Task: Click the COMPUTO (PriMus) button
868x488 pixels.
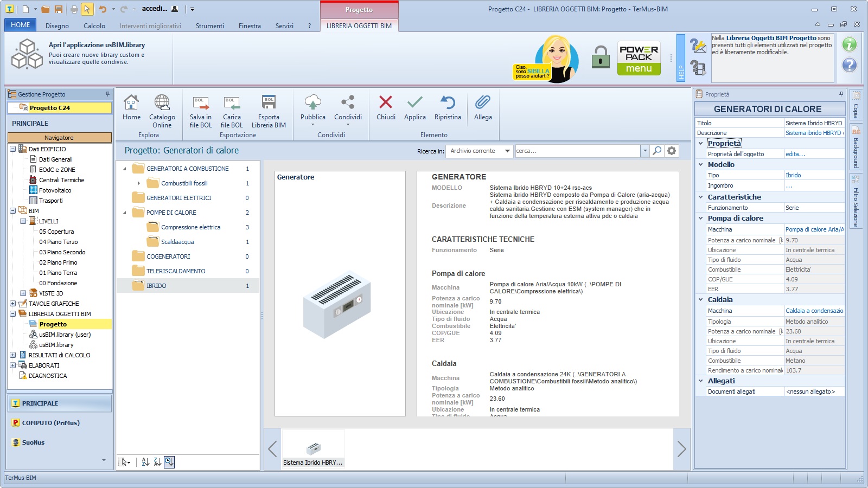Action: [x=51, y=423]
